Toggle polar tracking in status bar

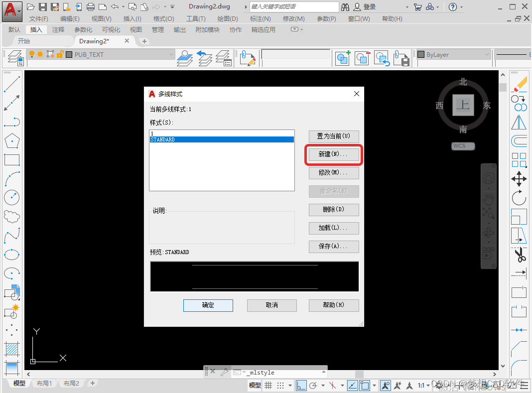313,385
